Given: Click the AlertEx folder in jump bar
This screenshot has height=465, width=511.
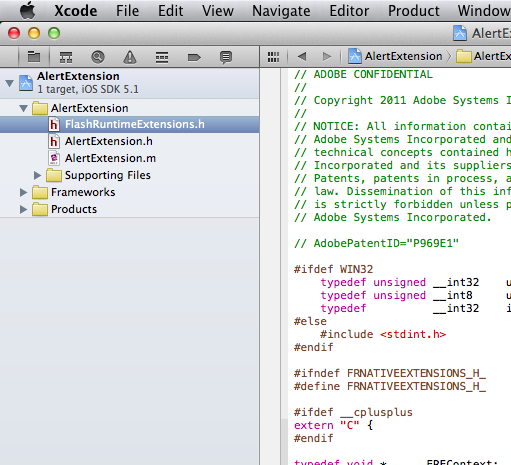Looking at the screenshot, I should pos(483,56).
